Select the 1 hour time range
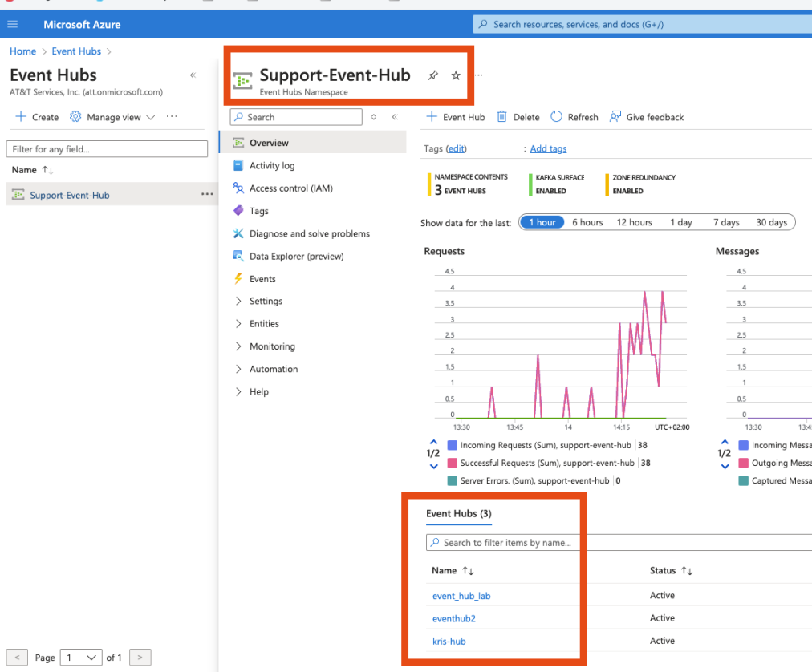The image size is (812, 672). pos(542,222)
